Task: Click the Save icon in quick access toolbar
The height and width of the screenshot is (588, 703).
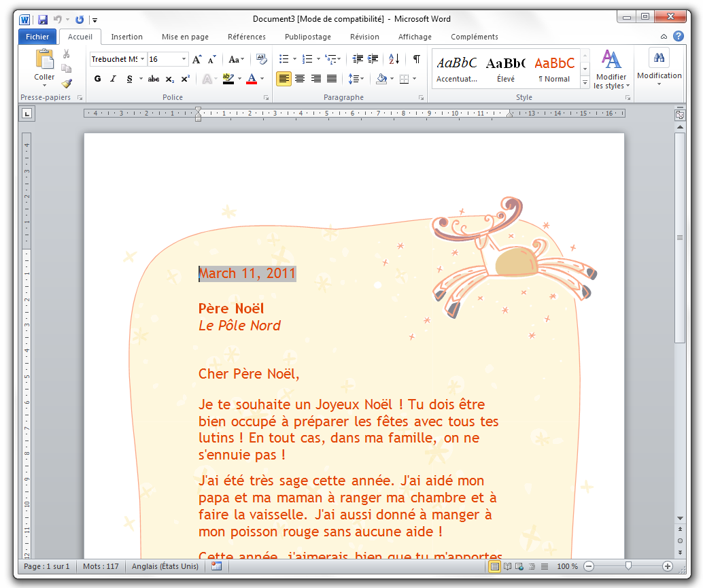Action: (43, 19)
